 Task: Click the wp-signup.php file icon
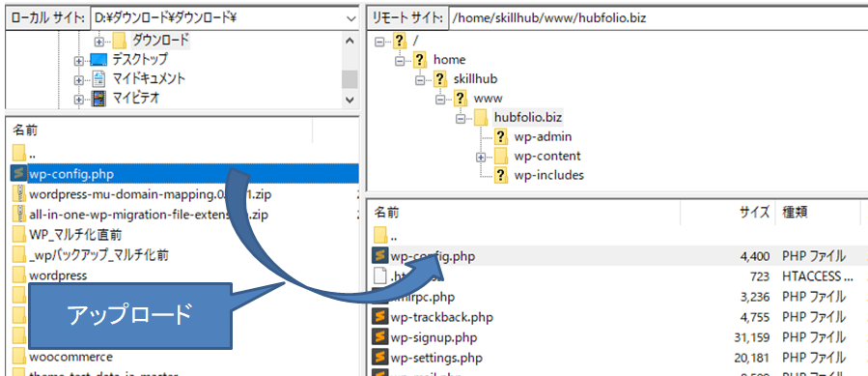pyautogui.click(x=379, y=337)
